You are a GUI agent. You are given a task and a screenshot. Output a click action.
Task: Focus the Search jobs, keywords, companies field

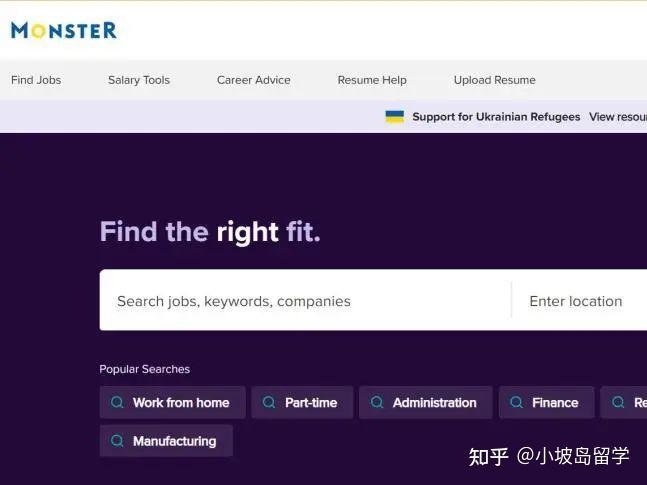pos(305,300)
